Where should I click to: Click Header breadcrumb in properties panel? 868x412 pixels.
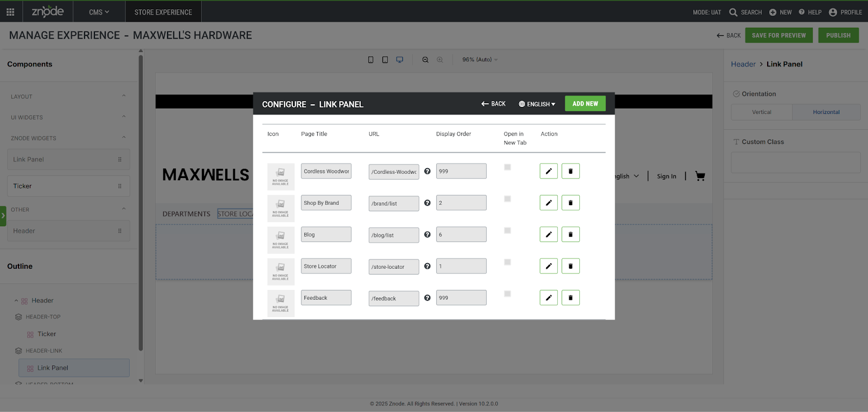[743, 64]
